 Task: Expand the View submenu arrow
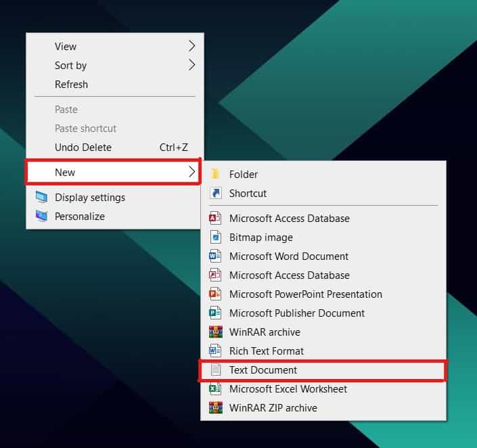[191, 46]
